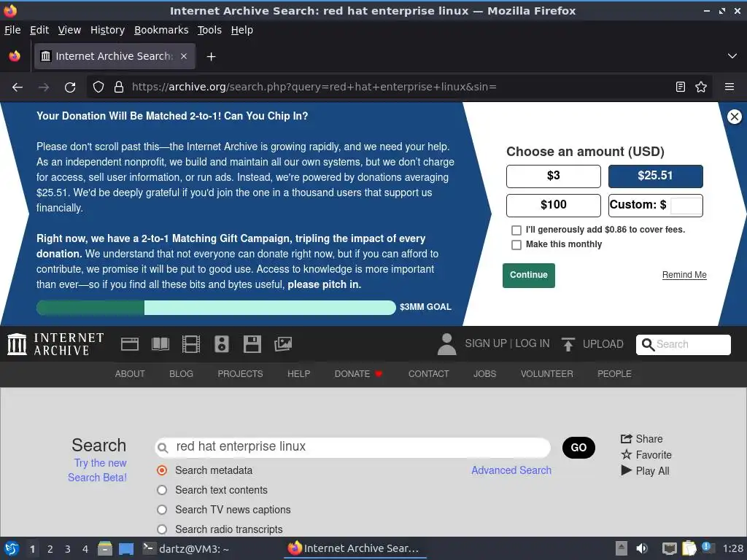This screenshot has width=747, height=560.
Task: Go forward with the browser forward arrow
Action: [44, 87]
